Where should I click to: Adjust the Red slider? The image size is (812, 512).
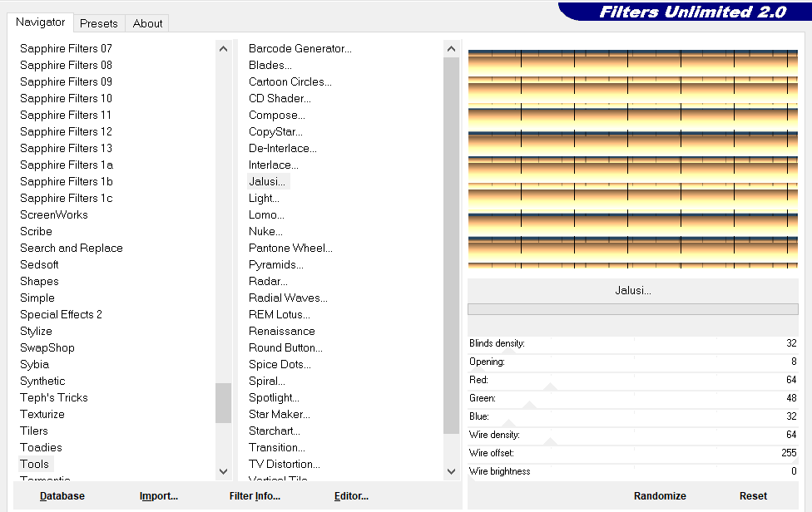coord(632,380)
